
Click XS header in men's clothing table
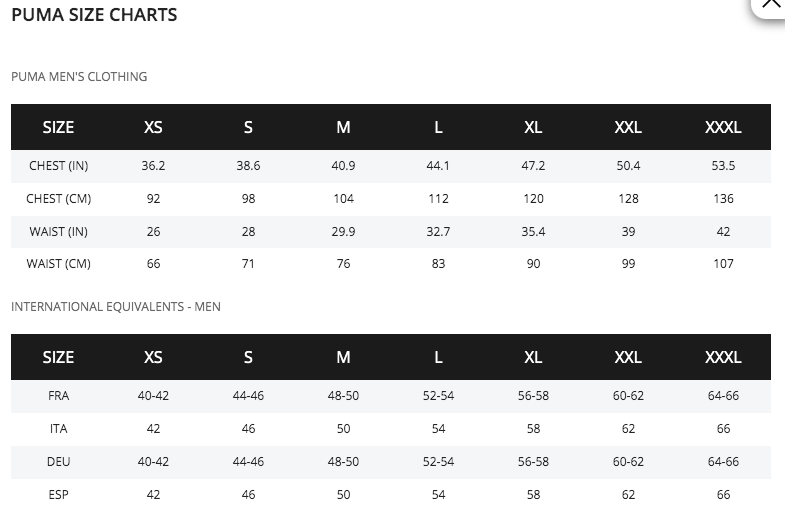point(153,127)
